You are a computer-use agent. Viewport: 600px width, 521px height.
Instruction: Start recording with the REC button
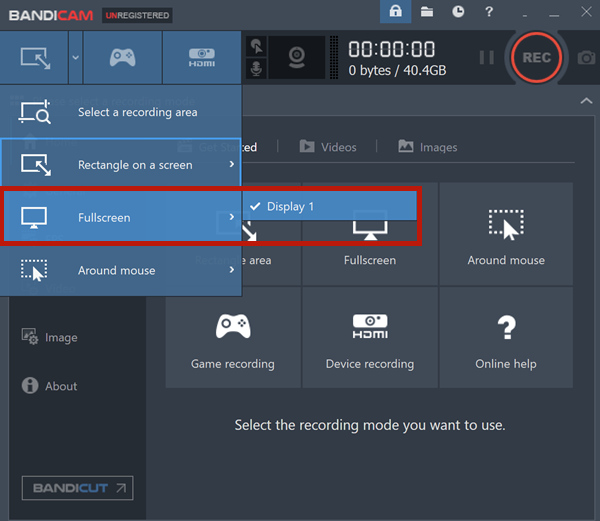pos(536,57)
